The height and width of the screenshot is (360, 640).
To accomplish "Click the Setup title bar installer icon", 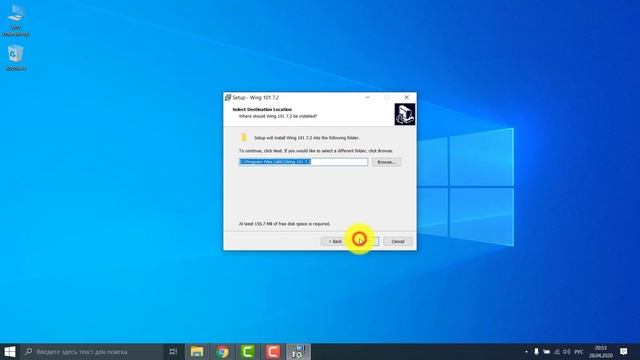I will pyautogui.click(x=228, y=98).
